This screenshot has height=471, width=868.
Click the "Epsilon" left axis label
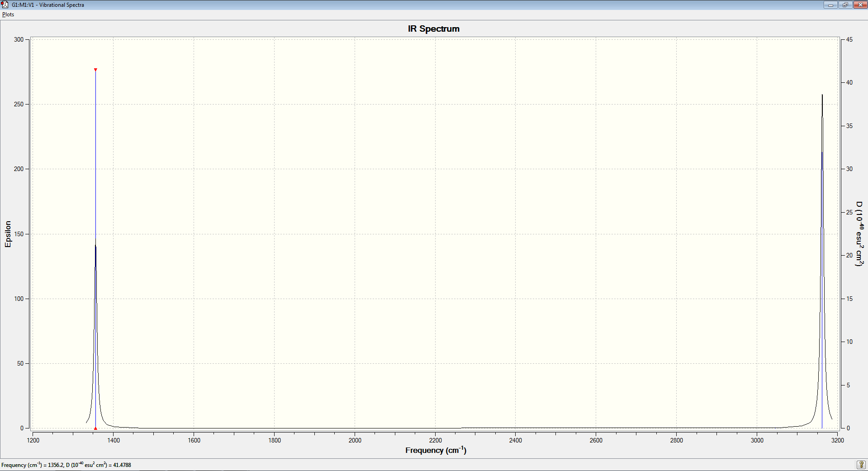[8, 234]
